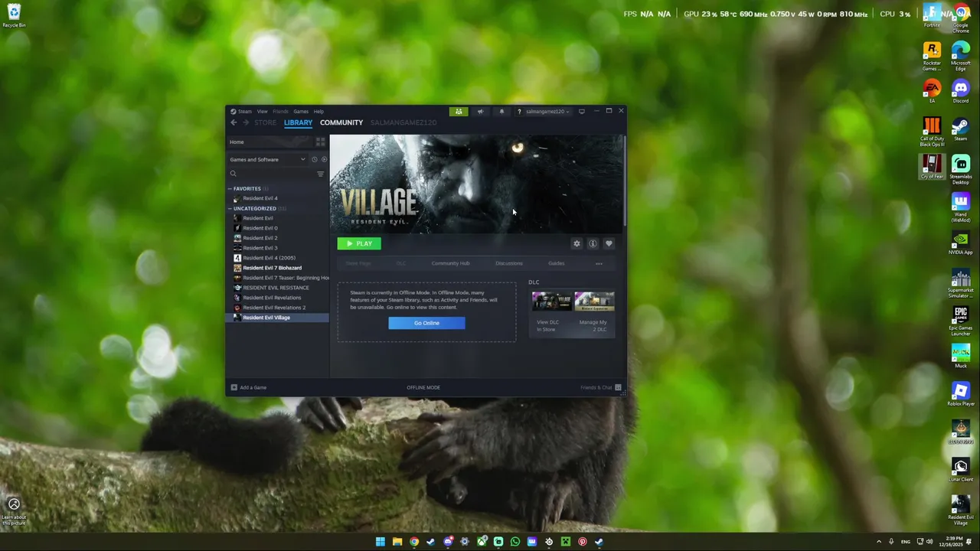Image resolution: width=980 pixels, height=551 pixels.
Task: Collapse the UNCATEGORIZED category
Action: pyautogui.click(x=230, y=208)
